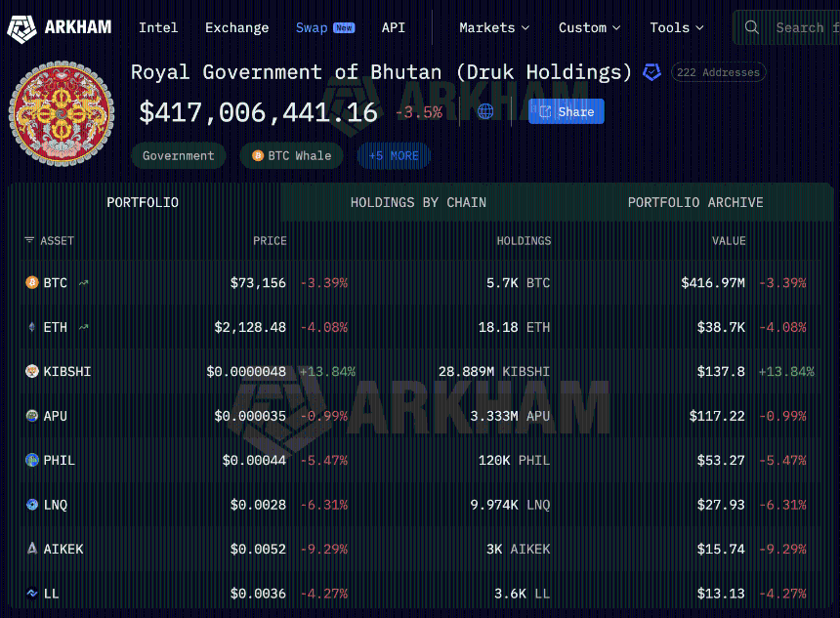The width and height of the screenshot is (840, 618).
Task: Click the sort icon beside ASSET header
Action: point(29,240)
